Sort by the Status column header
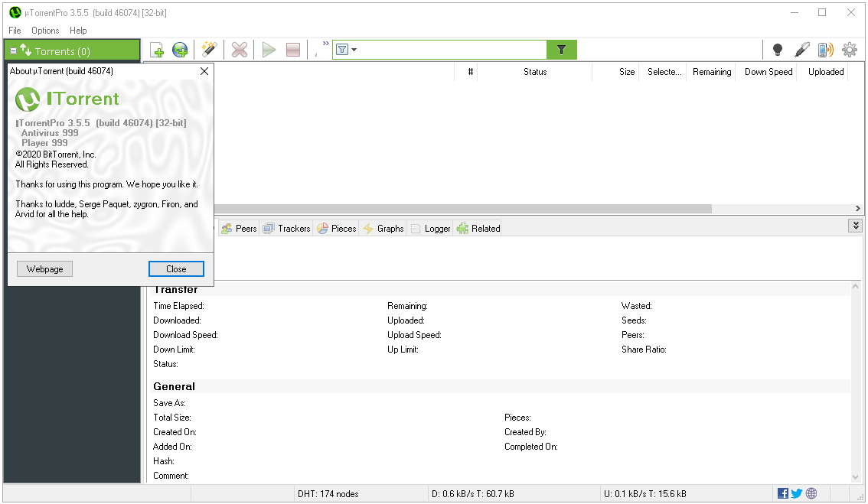The image size is (868, 504). click(x=535, y=72)
